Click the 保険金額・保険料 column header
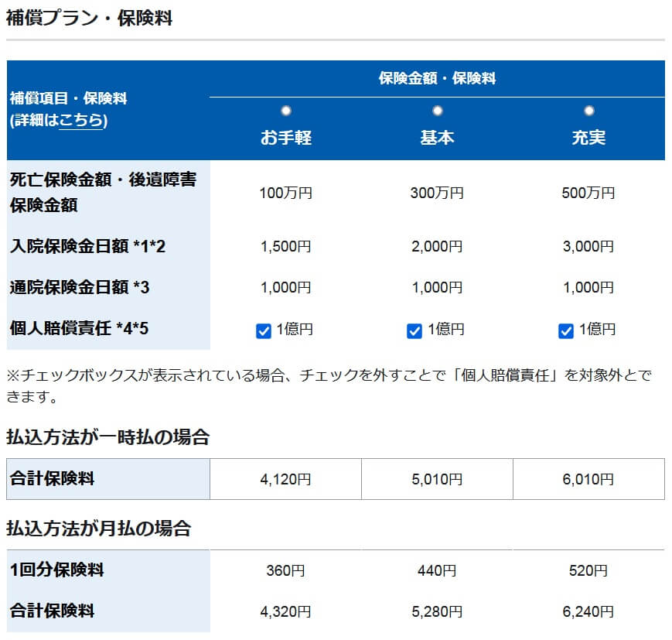Viewport: 672px width, 640px height. pyautogui.click(x=437, y=79)
